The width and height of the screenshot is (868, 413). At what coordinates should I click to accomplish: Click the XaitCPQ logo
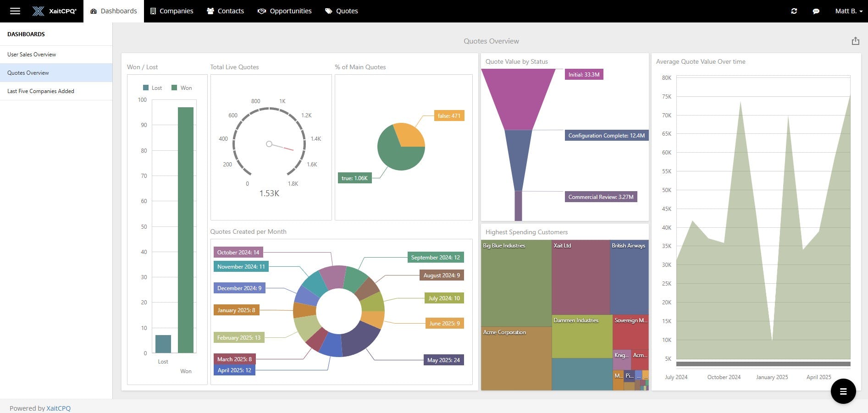click(54, 11)
